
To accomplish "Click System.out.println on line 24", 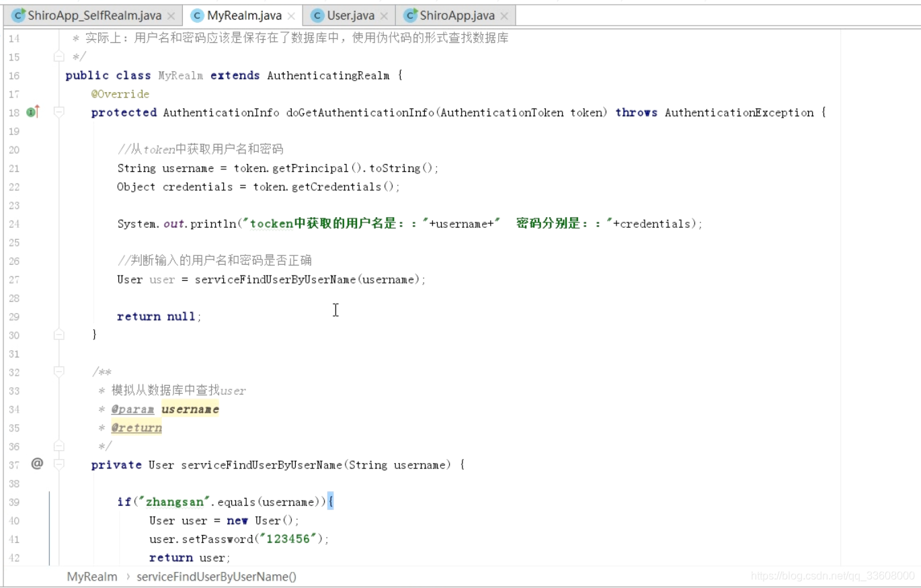I will pyautogui.click(x=177, y=224).
